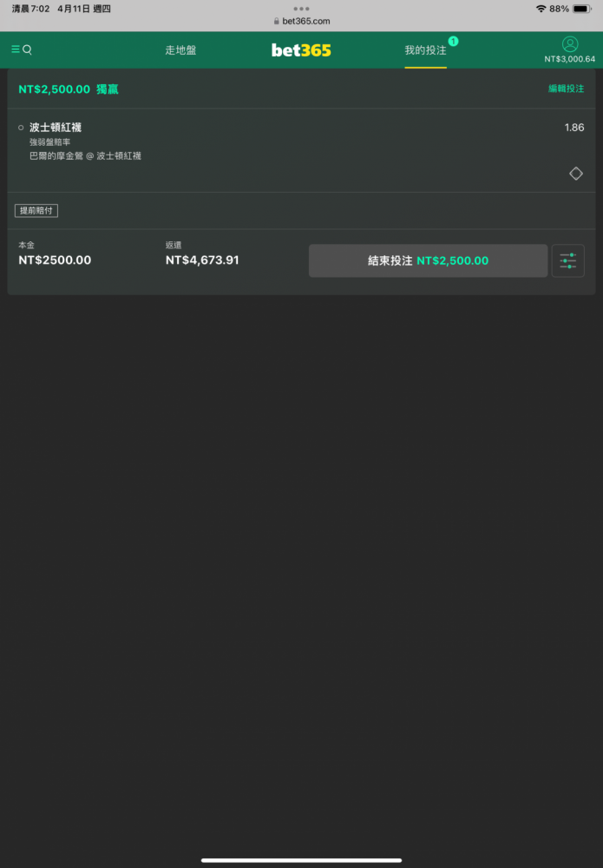Tap the 巴爾的摩金鶯 @ 波士頓紅襪 match text
The height and width of the screenshot is (868, 603).
pos(85,156)
